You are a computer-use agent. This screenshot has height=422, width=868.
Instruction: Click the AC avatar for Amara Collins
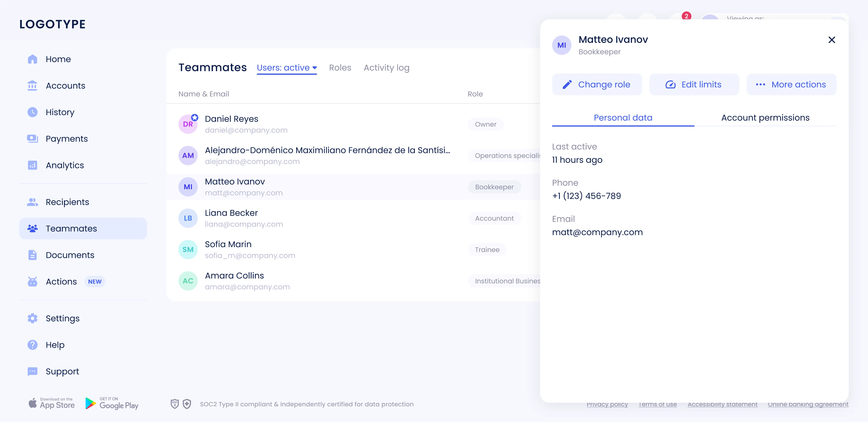(188, 281)
